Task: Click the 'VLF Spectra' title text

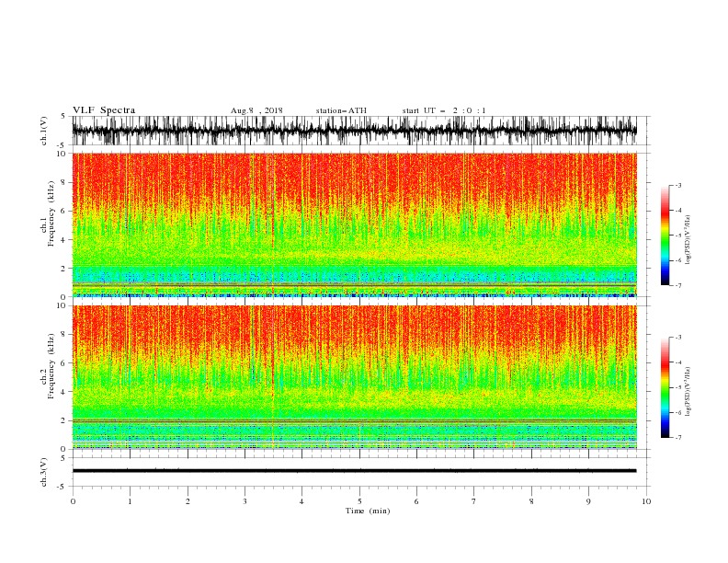Action: pos(104,110)
